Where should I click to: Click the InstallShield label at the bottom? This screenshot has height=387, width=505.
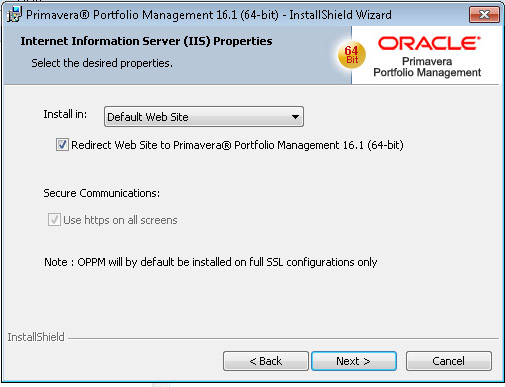(x=36, y=337)
